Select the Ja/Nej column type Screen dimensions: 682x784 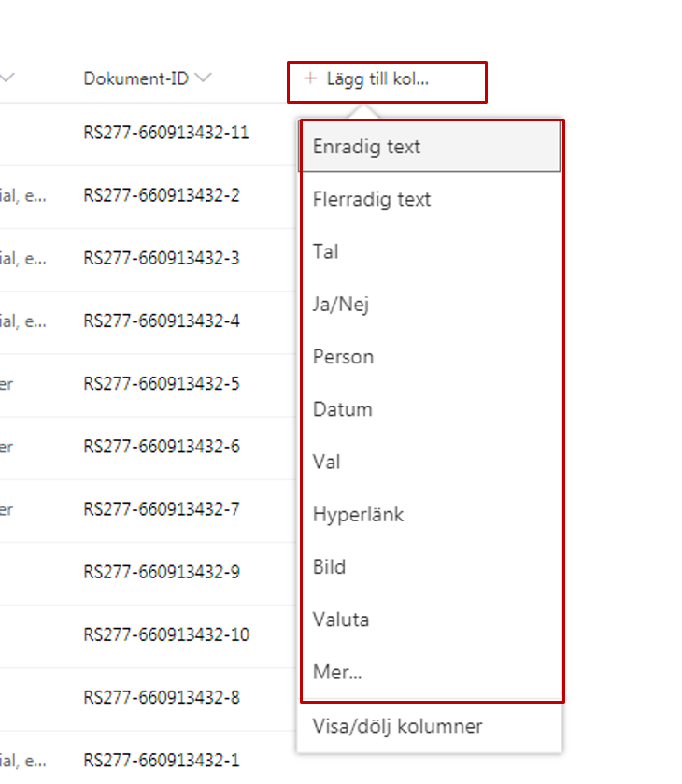coord(341,304)
